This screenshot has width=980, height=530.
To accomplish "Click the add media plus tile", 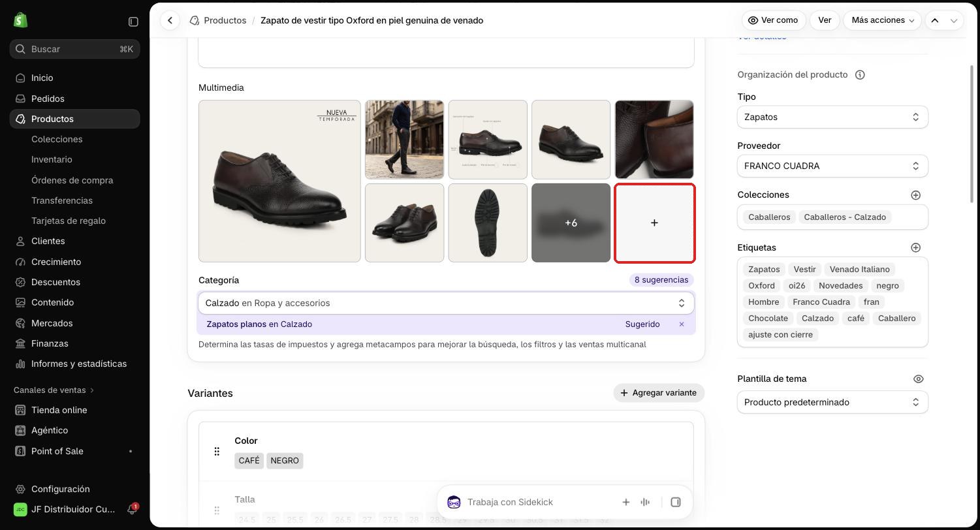I will point(654,223).
